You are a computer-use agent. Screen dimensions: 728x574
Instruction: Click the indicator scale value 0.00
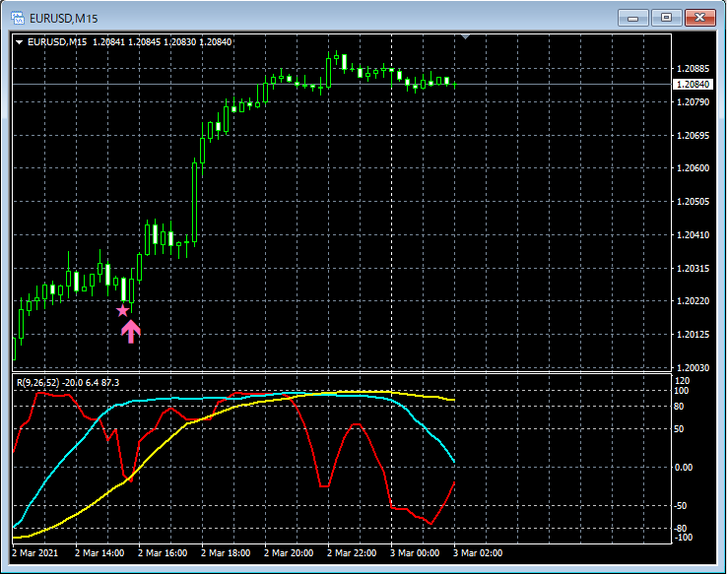tap(684, 468)
